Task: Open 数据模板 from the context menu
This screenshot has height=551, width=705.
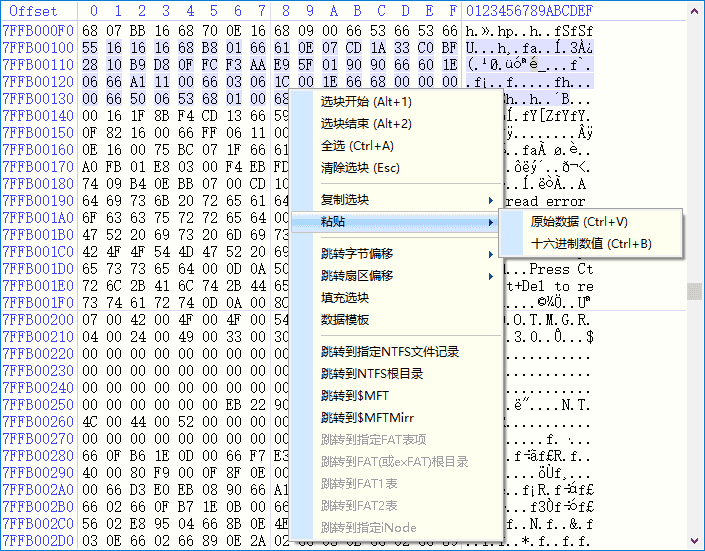Action: pyautogui.click(x=345, y=319)
